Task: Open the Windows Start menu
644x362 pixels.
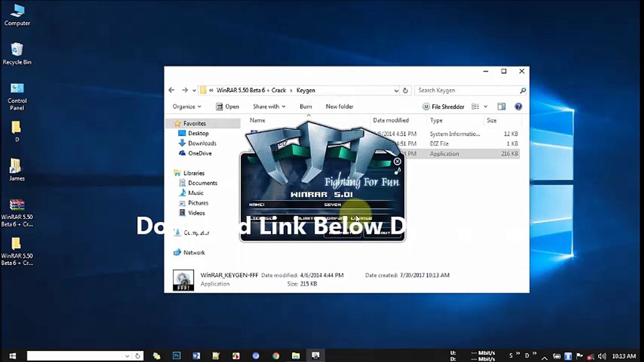Action: click(13, 356)
